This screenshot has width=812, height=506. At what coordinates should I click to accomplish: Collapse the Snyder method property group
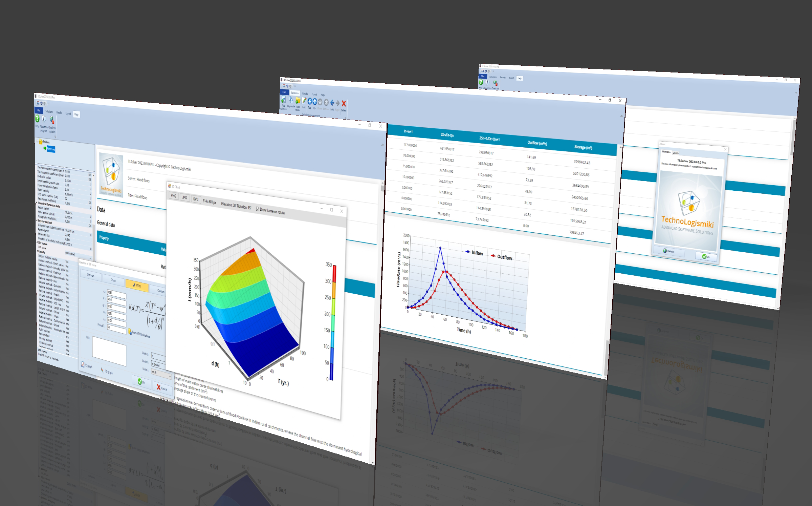click(38, 221)
